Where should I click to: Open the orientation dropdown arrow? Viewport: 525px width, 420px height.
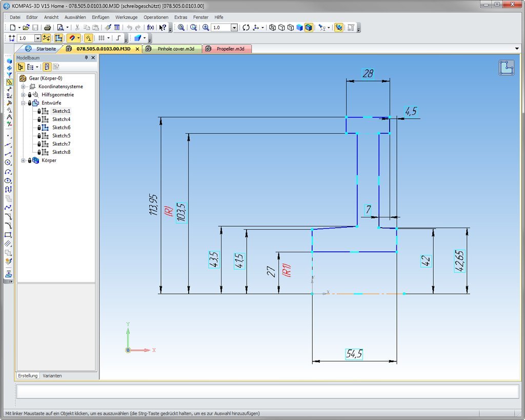click(262, 28)
